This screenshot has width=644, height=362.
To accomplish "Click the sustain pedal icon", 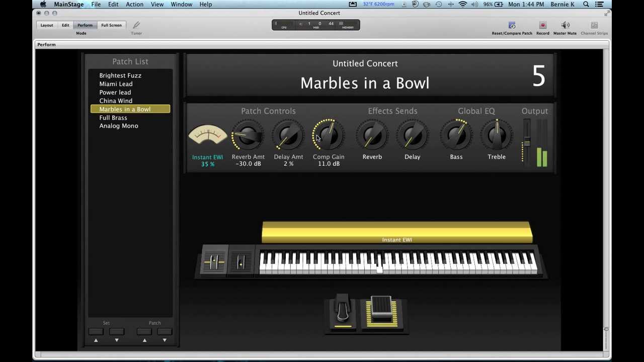I will [343, 311].
